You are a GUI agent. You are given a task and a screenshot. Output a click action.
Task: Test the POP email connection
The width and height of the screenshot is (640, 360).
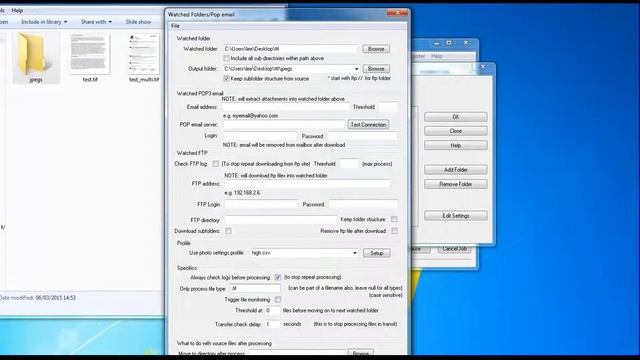tap(368, 124)
